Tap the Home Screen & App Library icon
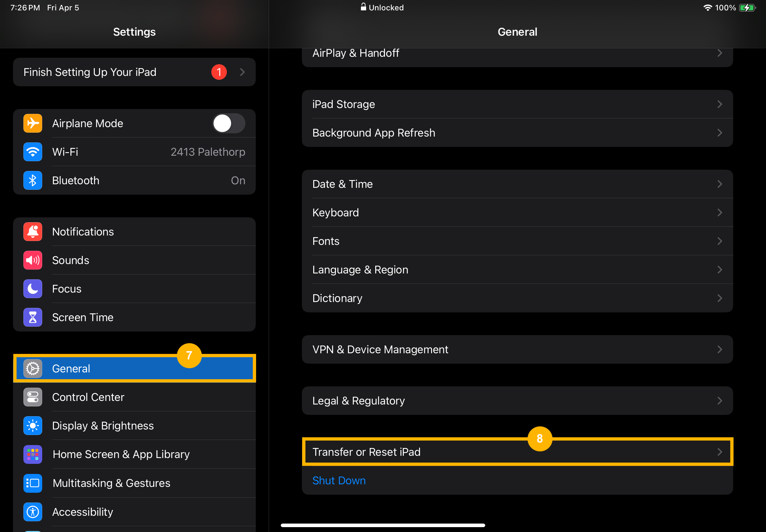 click(33, 454)
